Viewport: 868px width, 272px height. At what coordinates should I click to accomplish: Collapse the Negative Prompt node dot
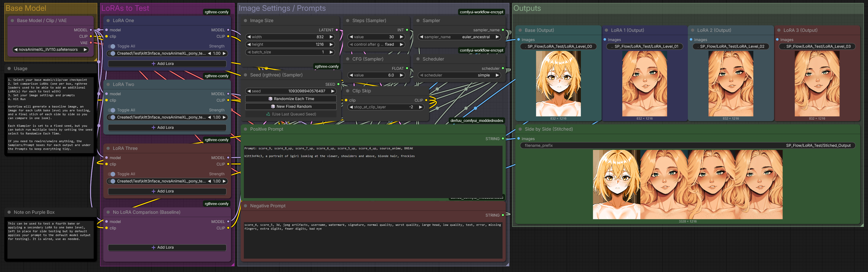pos(245,206)
